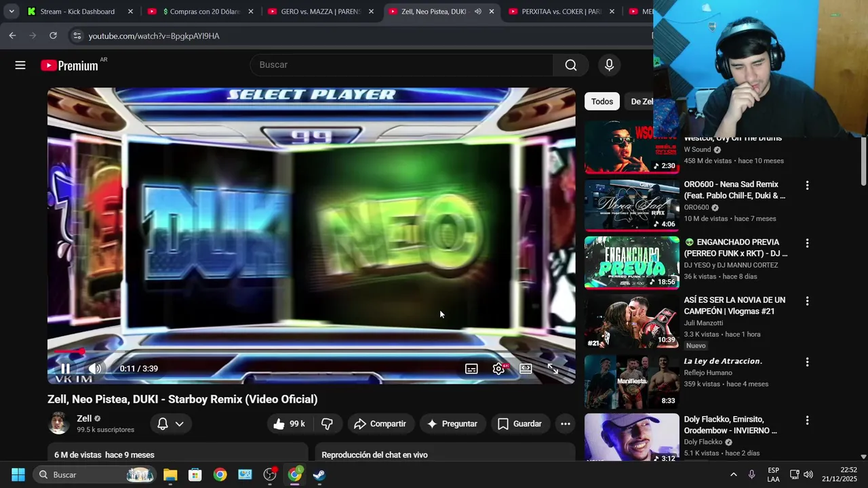Image resolution: width=868 pixels, height=488 pixels.
Task: Show hidden system tray icons
Action: [x=733, y=474]
